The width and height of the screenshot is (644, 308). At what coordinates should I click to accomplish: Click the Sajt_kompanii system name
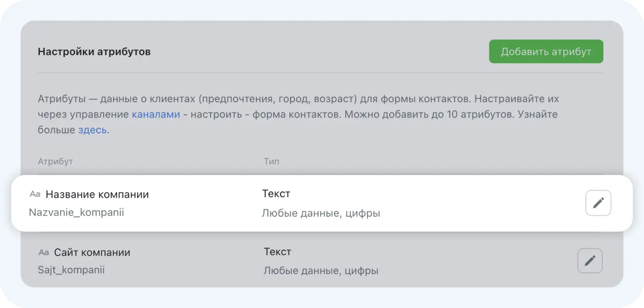tap(71, 270)
